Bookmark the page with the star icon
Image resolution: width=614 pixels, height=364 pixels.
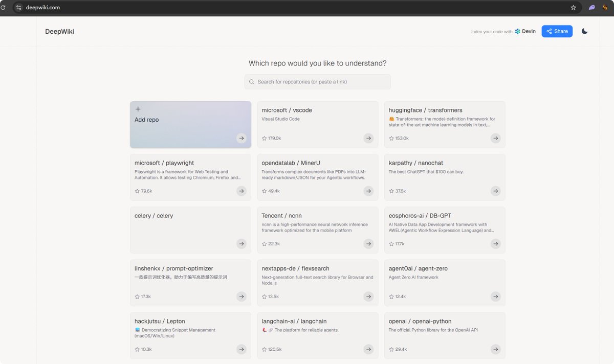tap(574, 8)
